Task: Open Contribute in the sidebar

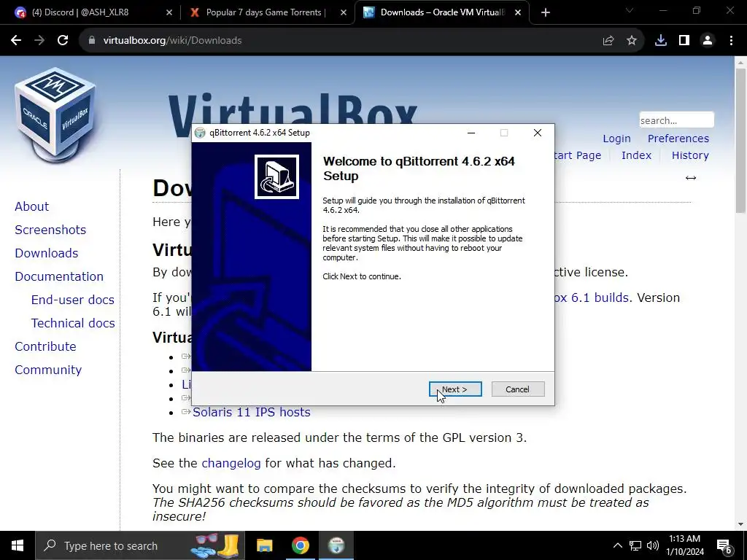Action: [46, 346]
